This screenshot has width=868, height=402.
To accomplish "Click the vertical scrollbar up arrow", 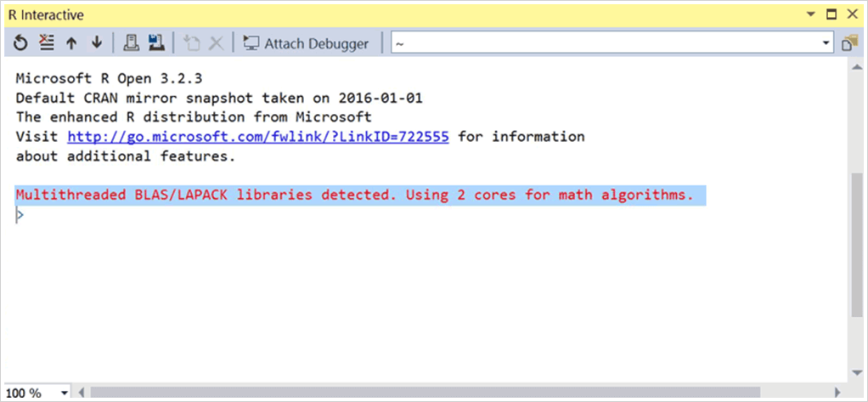I will pos(856,67).
